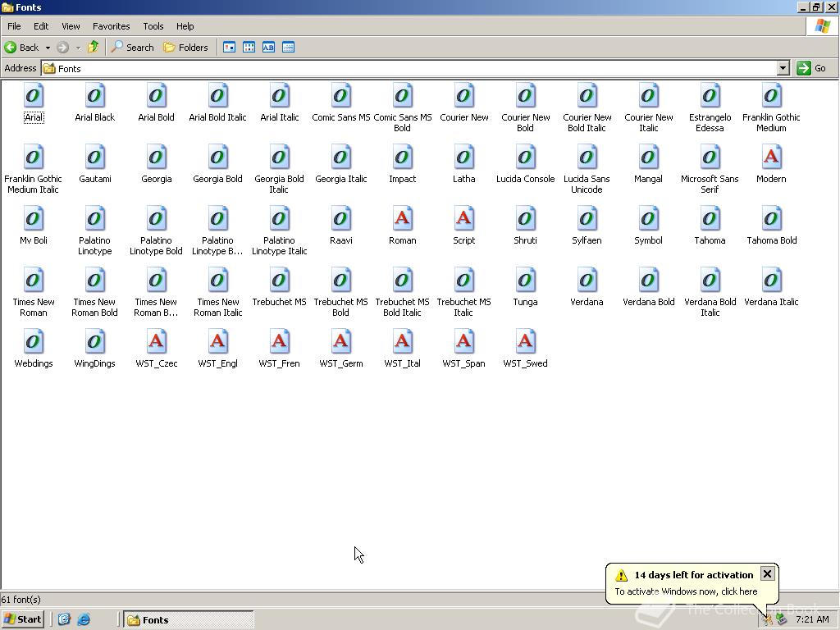Click the Fonts taskbar button
The image size is (840, 630).
[x=189, y=620]
